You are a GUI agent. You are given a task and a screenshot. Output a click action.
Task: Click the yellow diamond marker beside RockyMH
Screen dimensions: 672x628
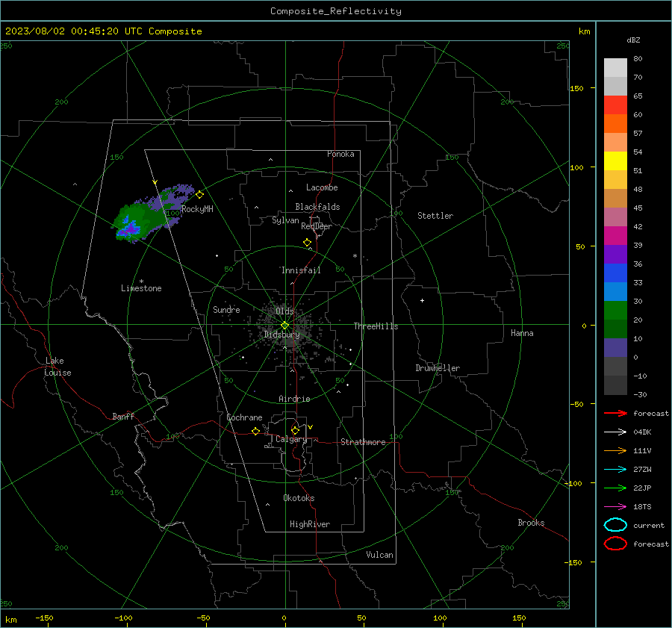(x=199, y=195)
